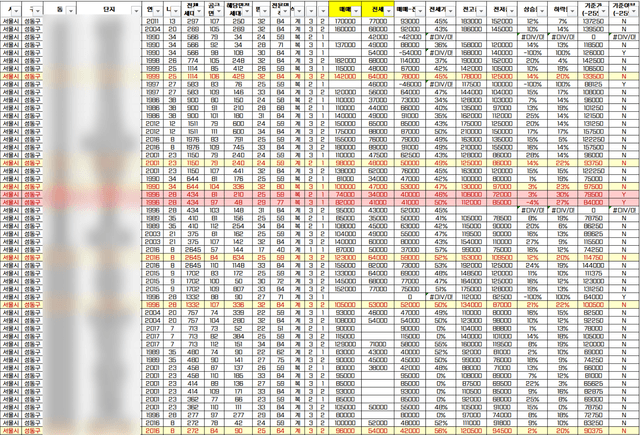The width and height of the screenshot is (640, 435).
Task: Select the cell showing 121500
Action: (x=593, y=116)
